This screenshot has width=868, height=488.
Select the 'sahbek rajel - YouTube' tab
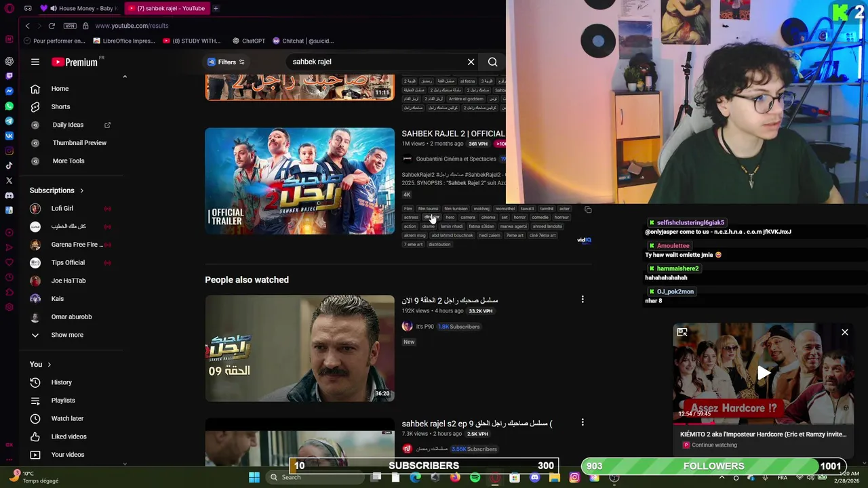(x=166, y=8)
